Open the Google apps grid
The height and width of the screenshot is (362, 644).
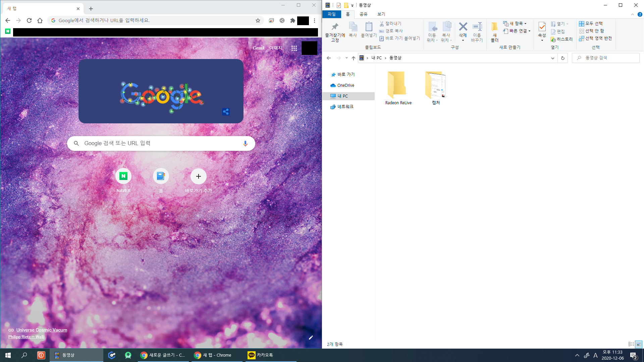click(x=294, y=48)
